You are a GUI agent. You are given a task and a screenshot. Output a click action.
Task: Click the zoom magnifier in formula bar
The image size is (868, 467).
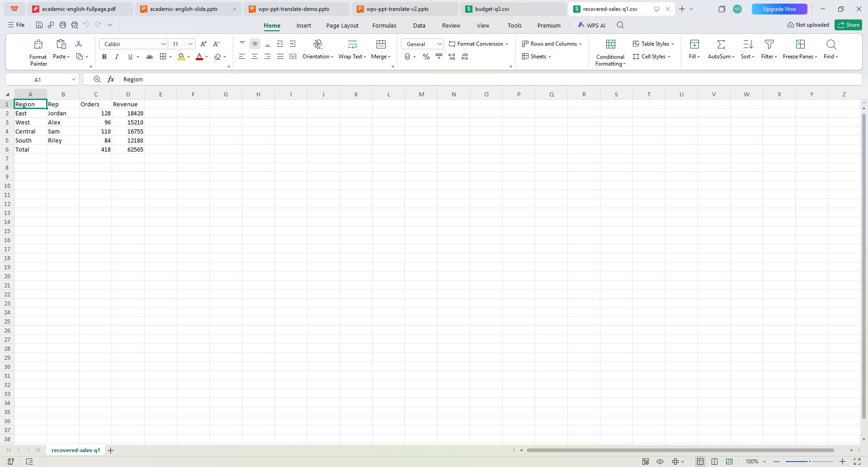coord(97,79)
